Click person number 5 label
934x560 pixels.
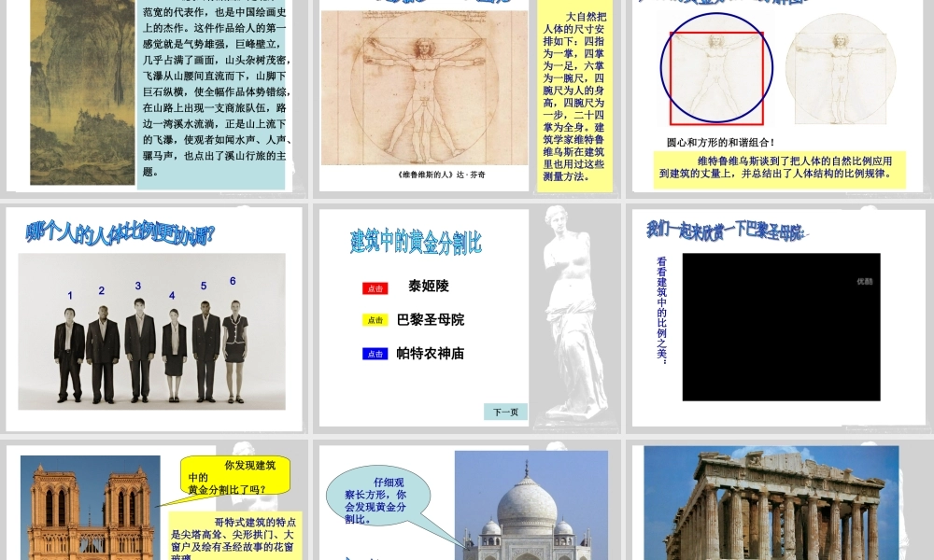tap(203, 286)
